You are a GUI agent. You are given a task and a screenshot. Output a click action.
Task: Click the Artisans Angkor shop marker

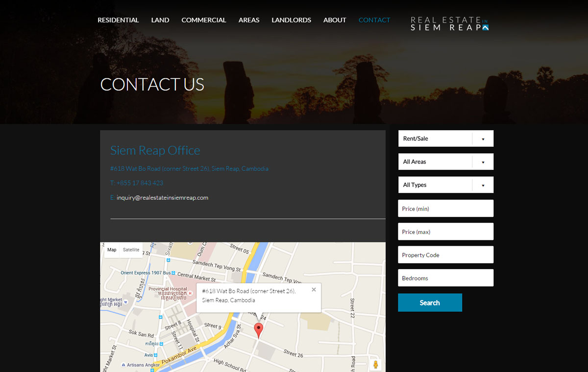123,365
